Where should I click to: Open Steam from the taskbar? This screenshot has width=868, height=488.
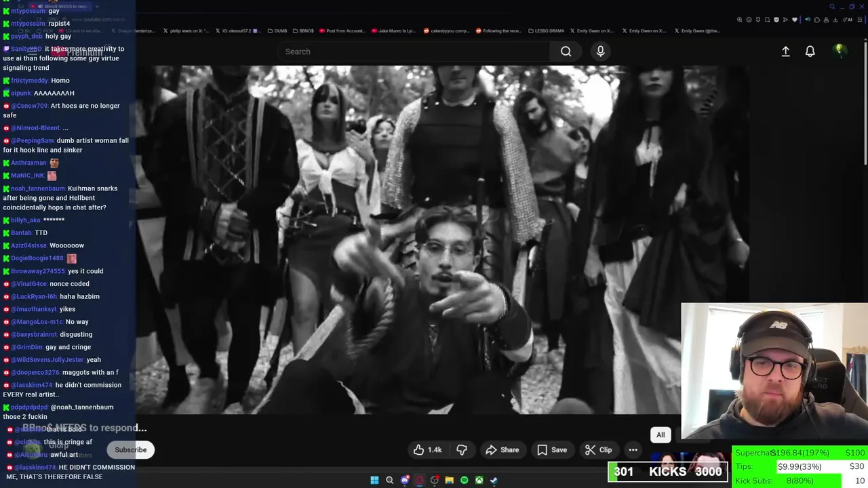(x=494, y=480)
